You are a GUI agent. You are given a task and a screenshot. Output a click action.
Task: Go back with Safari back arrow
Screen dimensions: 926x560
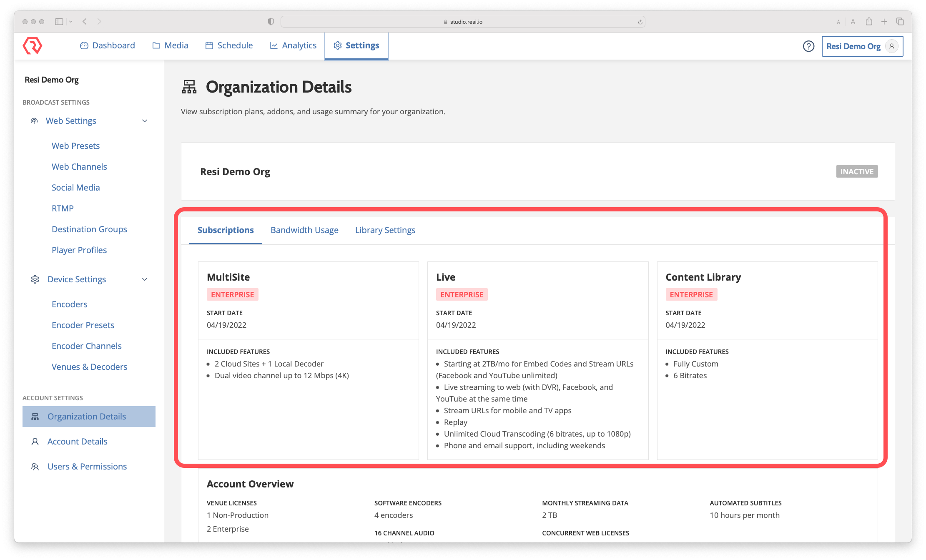coord(85,22)
